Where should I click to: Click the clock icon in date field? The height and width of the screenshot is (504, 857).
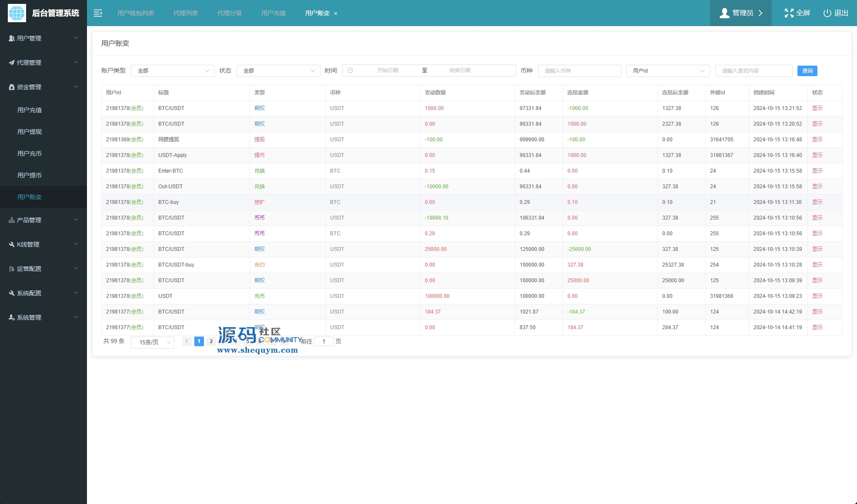350,70
